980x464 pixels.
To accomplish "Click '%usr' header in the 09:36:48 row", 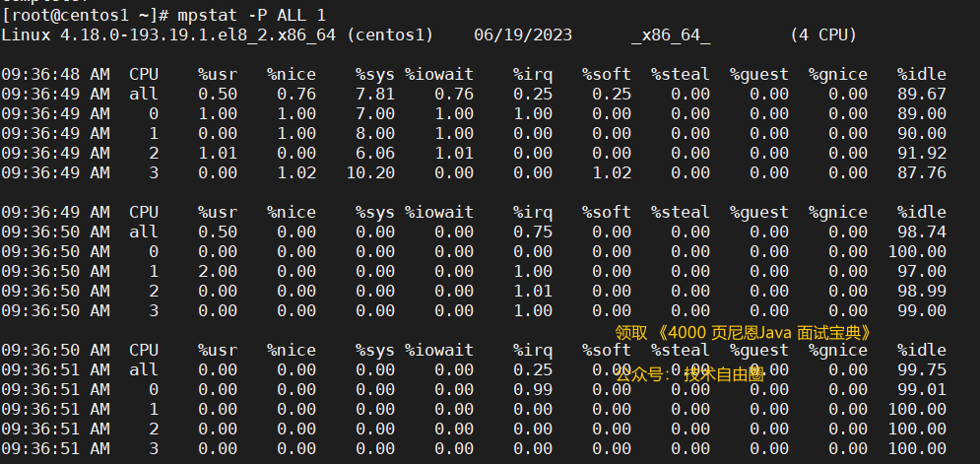I will (218, 75).
